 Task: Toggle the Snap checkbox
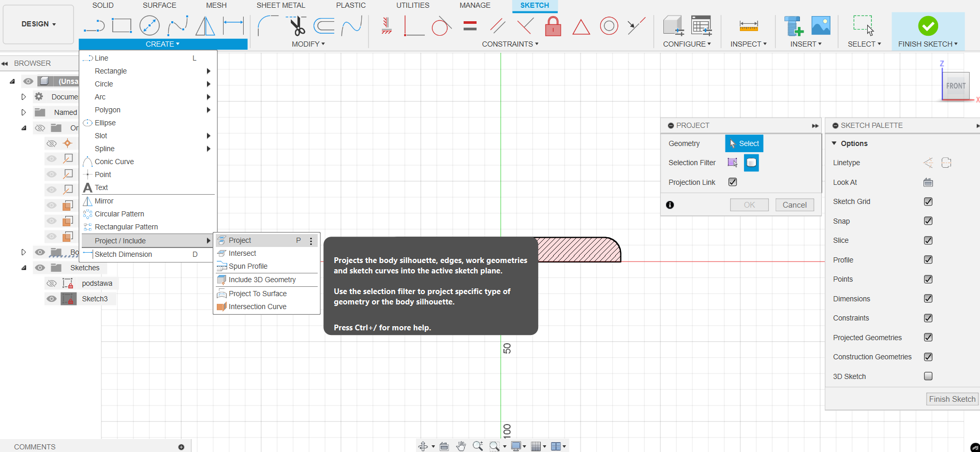(928, 221)
